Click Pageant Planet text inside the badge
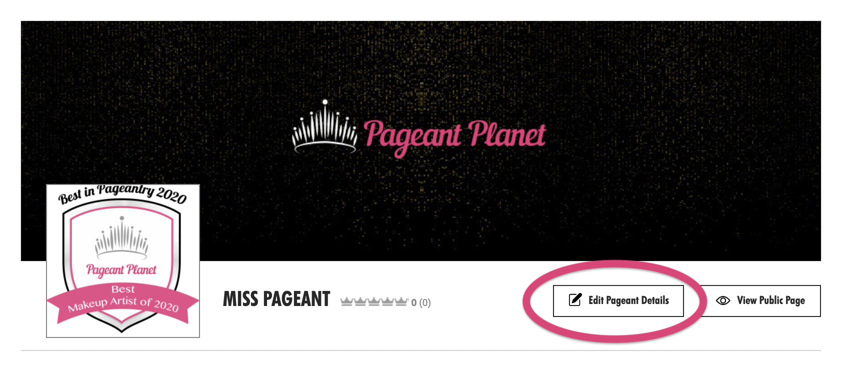Image resolution: width=868 pixels, height=365 pixels. 121,270
